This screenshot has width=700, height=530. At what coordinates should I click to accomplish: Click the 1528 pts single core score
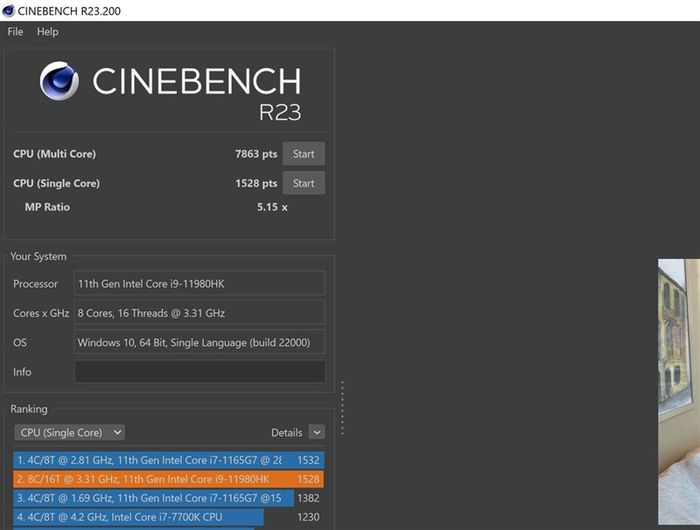point(256,183)
